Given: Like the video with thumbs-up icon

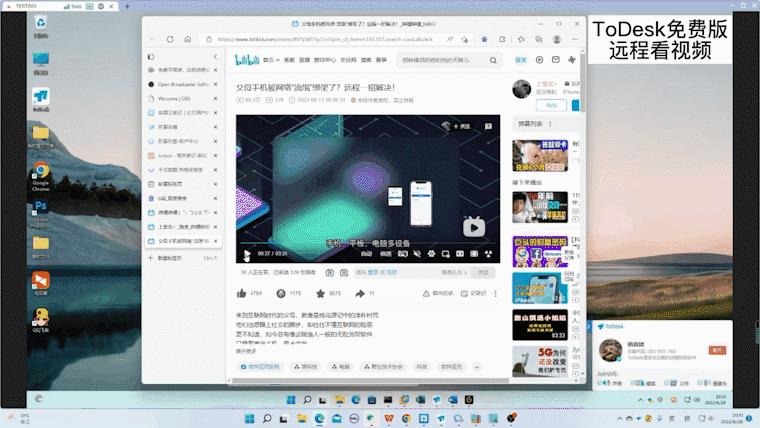Looking at the screenshot, I should click(242, 293).
